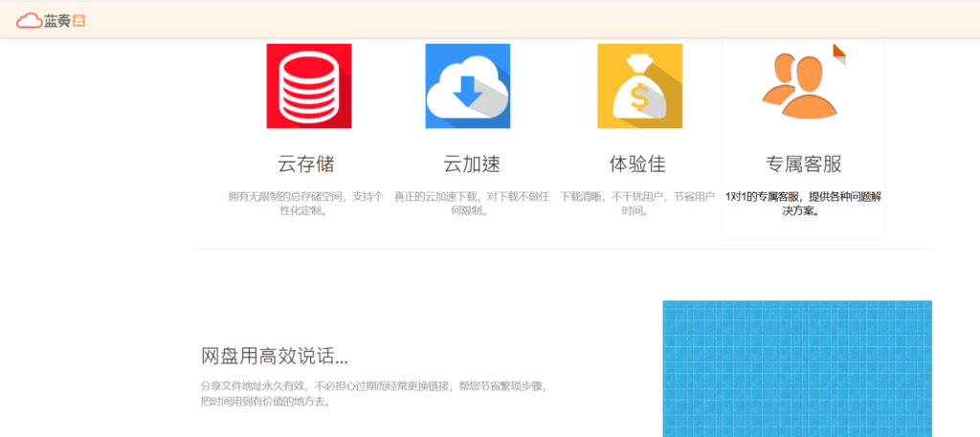Click the yellow money bag icon
The height and width of the screenshot is (437, 980).
coord(639,86)
